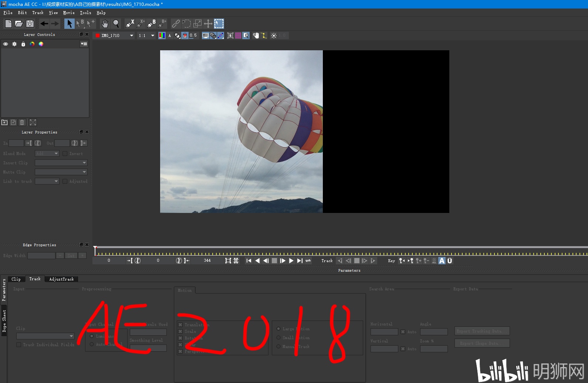Switch to the Clip tab
The height and width of the screenshot is (383, 588).
click(16, 279)
